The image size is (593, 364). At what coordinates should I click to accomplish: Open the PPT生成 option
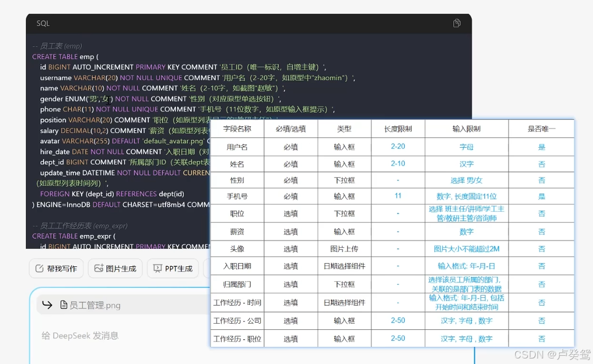(x=173, y=269)
